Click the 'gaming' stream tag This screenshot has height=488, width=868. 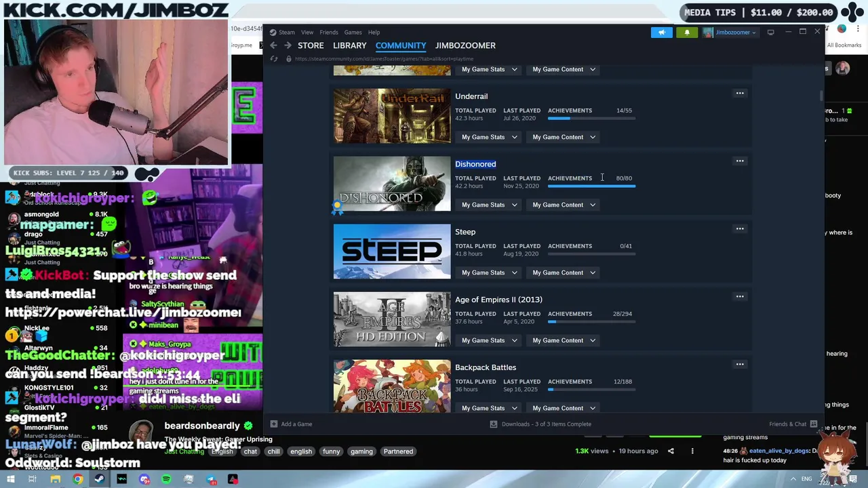click(x=361, y=451)
